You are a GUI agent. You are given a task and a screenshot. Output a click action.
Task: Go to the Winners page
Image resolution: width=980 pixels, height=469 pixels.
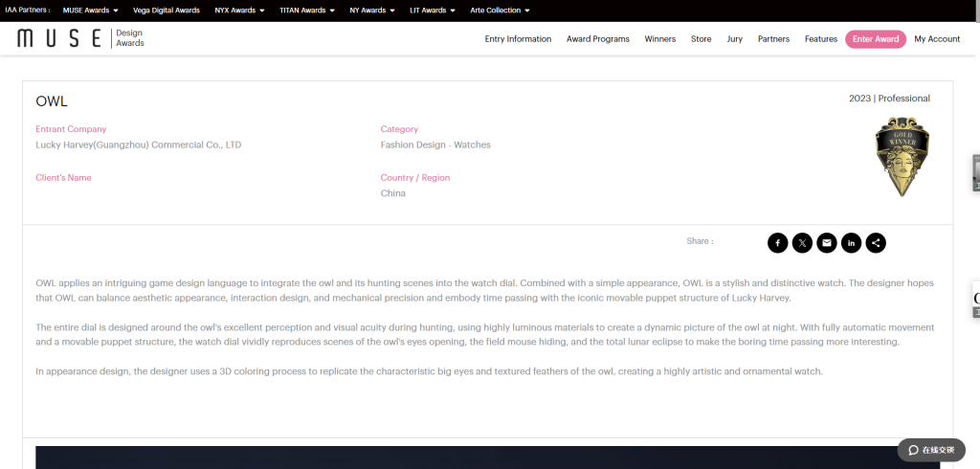660,39
